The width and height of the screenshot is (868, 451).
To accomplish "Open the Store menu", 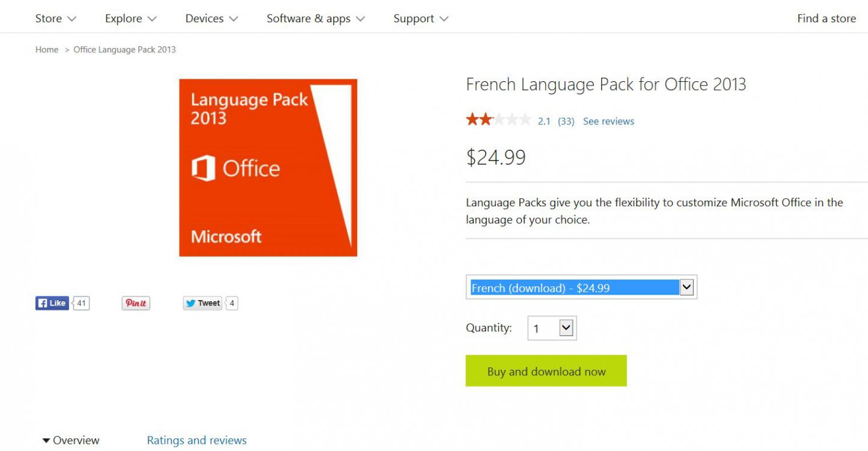I will pyautogui.click(x=56, y=19).
